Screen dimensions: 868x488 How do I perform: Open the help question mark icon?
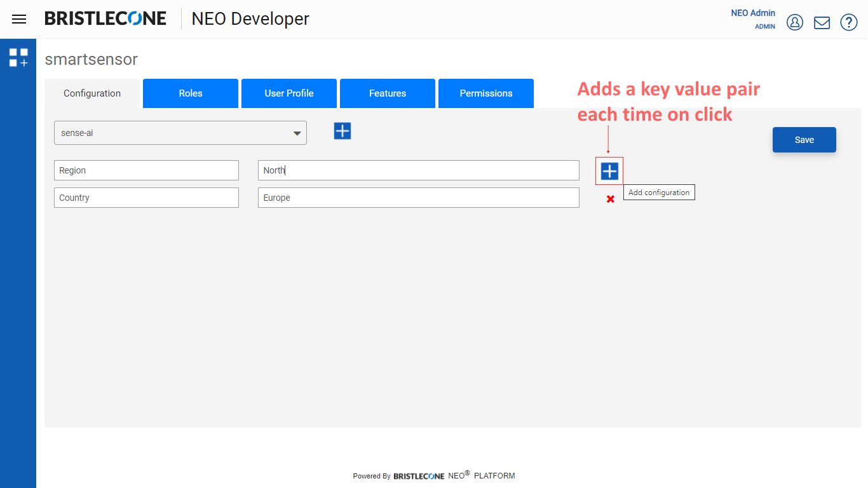(849, 22)
